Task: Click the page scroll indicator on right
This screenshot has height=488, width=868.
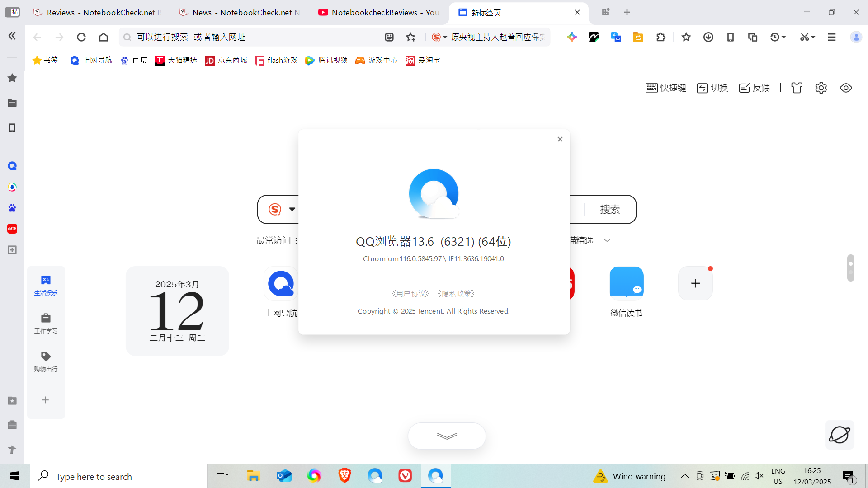Action: tap(851, 267)
